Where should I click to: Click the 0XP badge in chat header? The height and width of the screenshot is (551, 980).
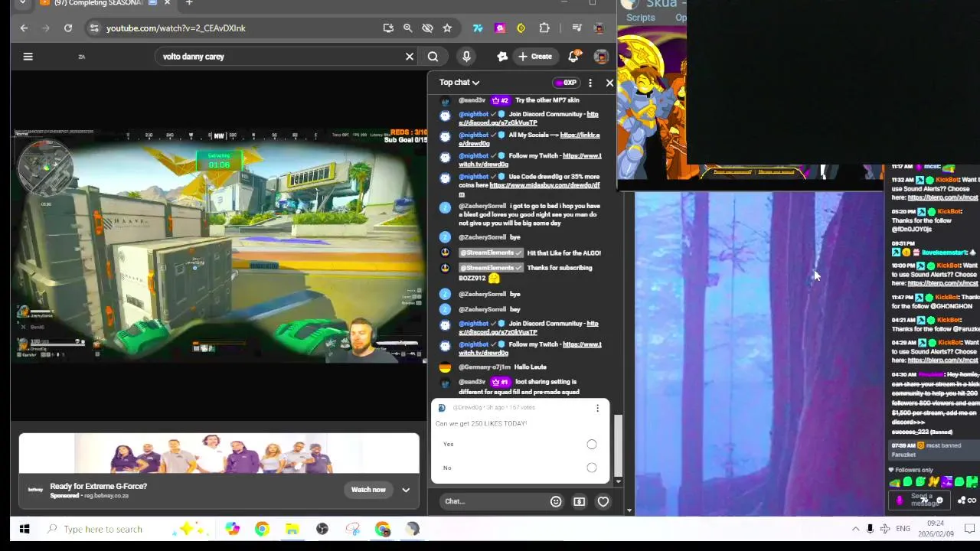pos(566,83)
